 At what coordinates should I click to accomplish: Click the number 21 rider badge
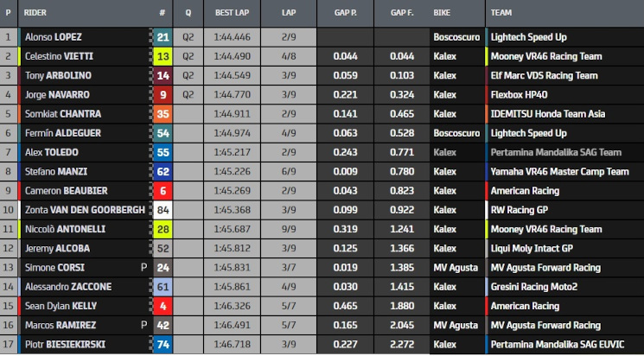(x=163, y=37)
